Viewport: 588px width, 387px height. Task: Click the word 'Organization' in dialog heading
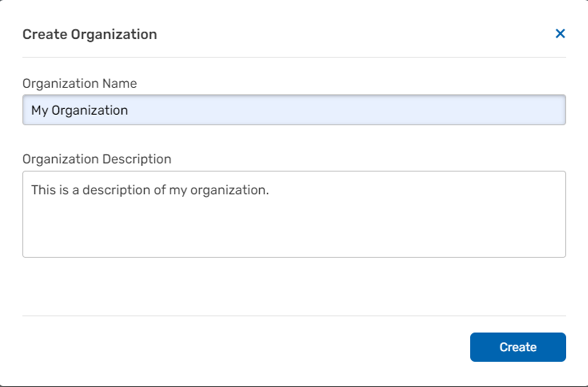pos(114,34)
